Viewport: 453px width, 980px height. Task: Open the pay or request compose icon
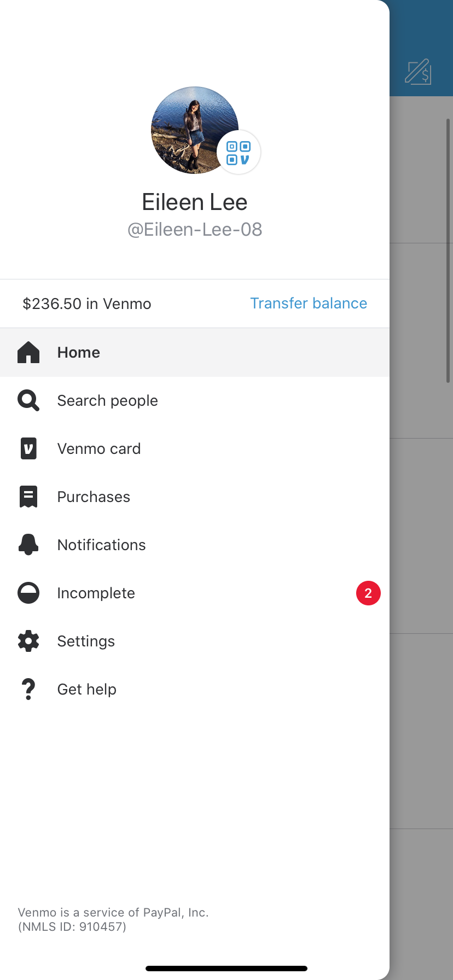[419, 72]
